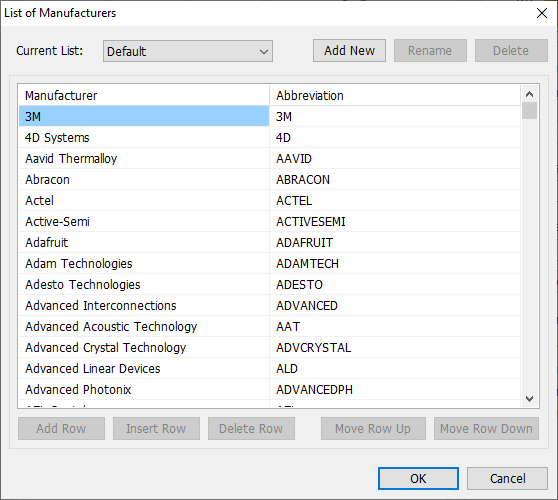
Task: Click the ADVANCED abbreviation cell
Action: click(395, 305)
